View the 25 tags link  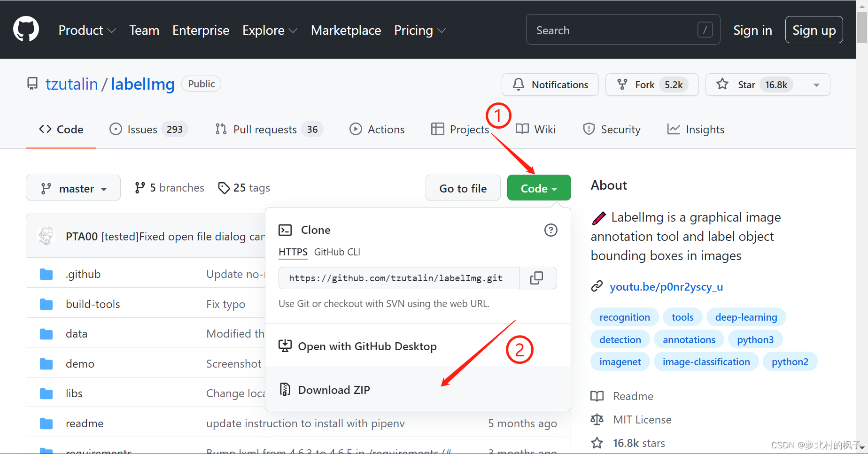[244, 188]
